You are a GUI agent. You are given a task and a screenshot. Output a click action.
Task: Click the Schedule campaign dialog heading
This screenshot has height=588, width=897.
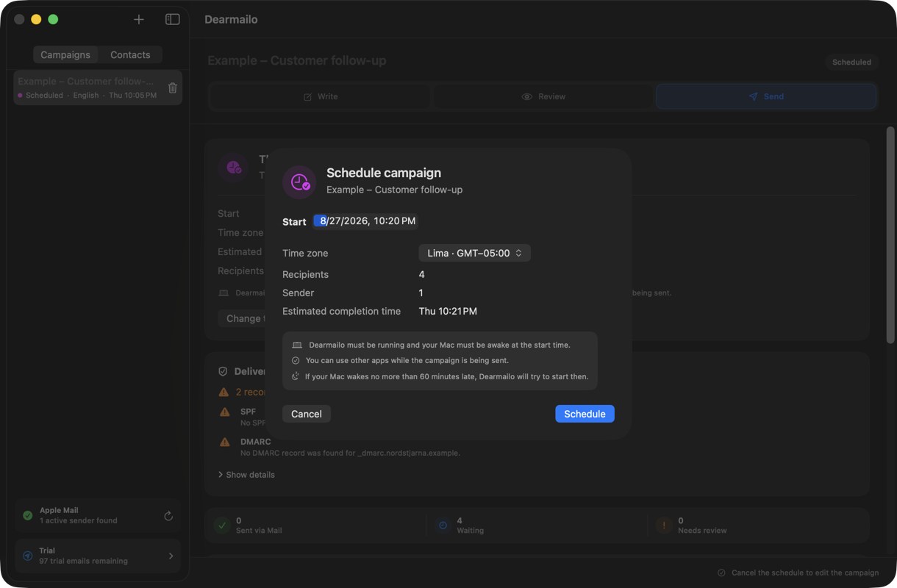point(384,173)
